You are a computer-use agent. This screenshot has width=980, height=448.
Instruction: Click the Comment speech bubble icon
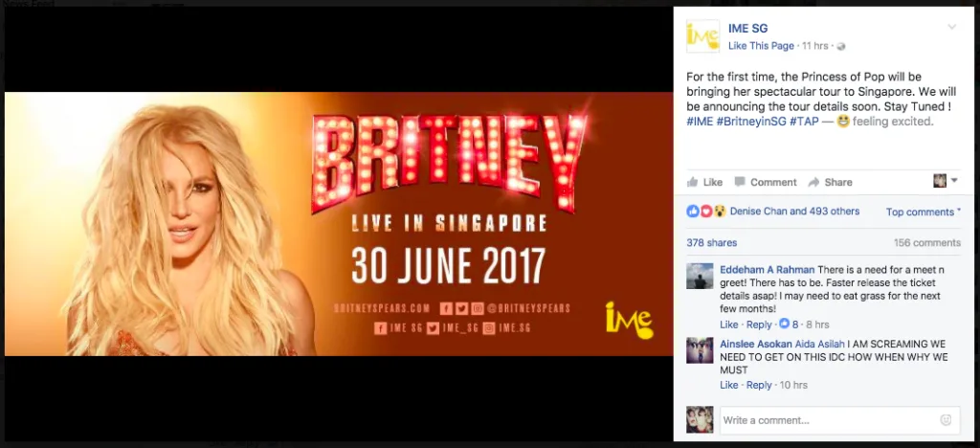click(x=740, y=182)
